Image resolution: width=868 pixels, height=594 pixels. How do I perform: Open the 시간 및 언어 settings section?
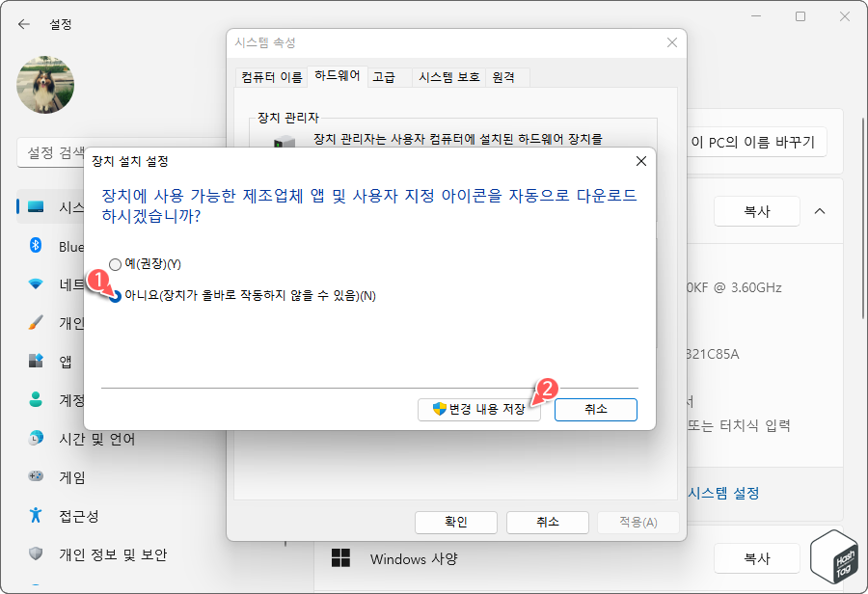pos(58,439)
